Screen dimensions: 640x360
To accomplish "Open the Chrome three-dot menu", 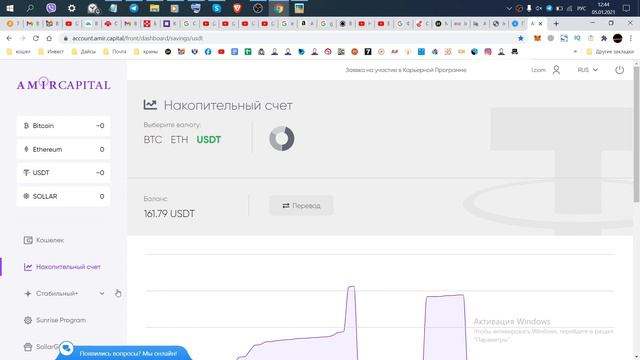I will point(631,38).
